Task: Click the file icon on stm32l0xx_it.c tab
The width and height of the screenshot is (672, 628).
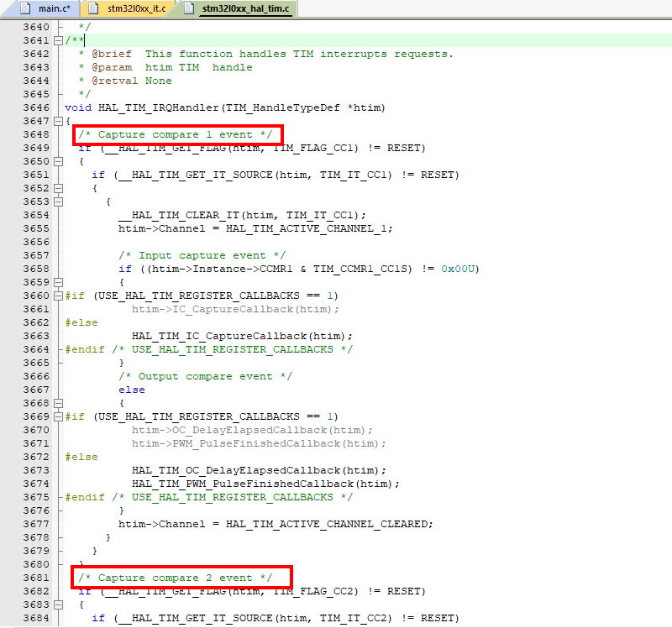Action: pos(95,10)
